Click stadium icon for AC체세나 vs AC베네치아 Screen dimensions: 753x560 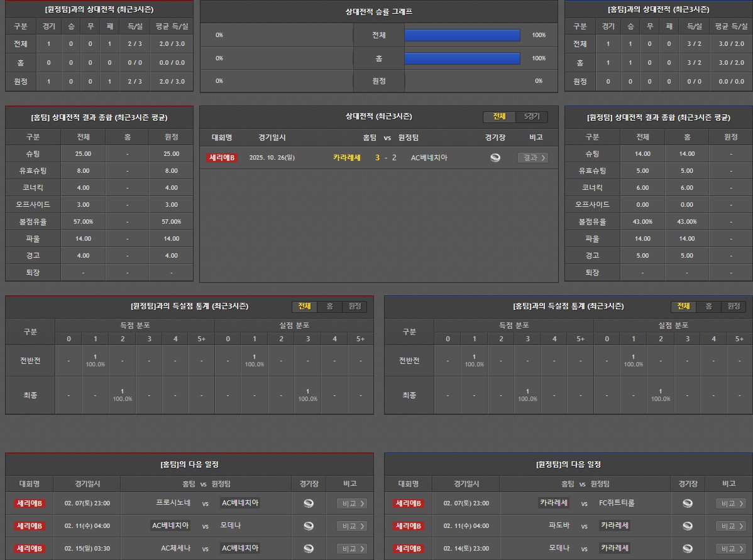308,549
